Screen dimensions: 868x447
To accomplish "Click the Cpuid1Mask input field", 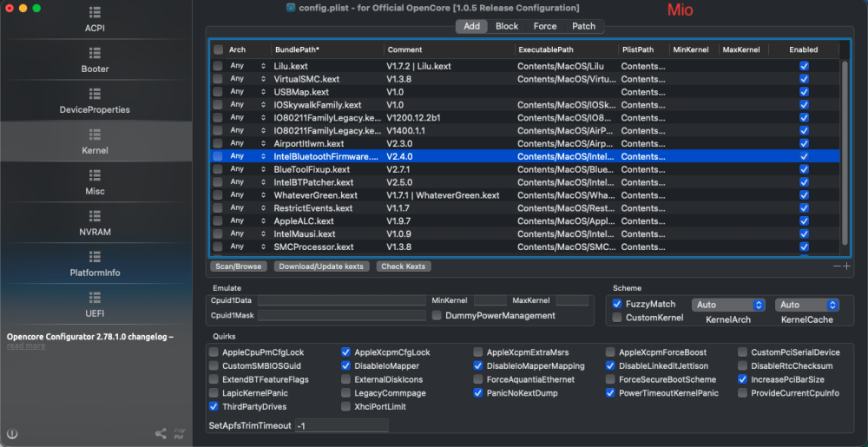I will pyautogui.click(x=341, y=315).
